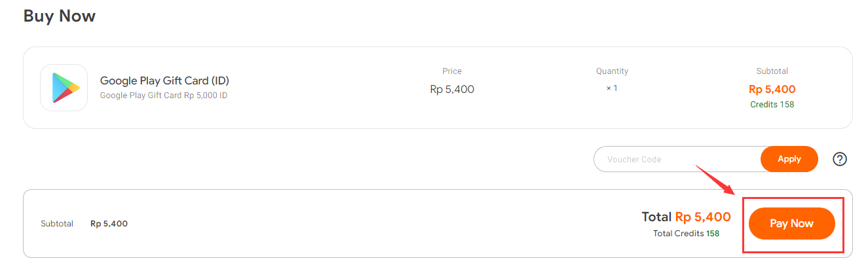Screen dimensions: 868x269
Task: Click the Rp 5,000 ID product description
Action: [x=164, y=96]
